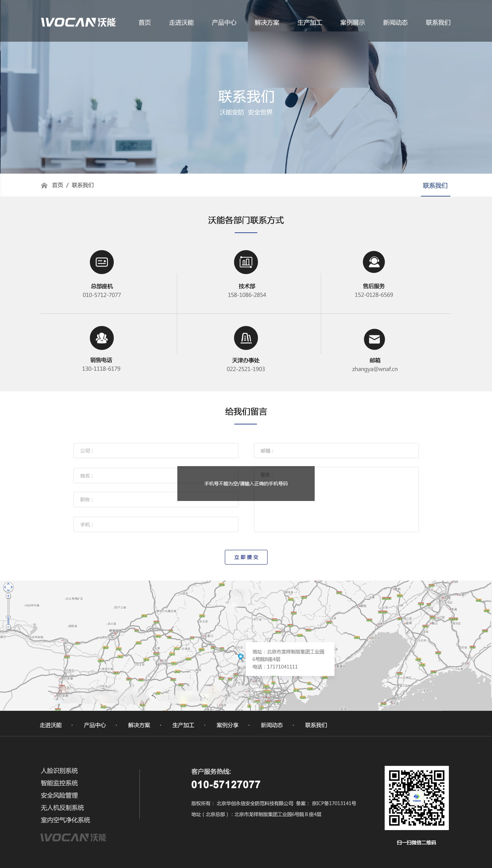Screen dimensions: 492x868
Task: Open the 人脸识别系统 footer link
Action: coord(59,771)
